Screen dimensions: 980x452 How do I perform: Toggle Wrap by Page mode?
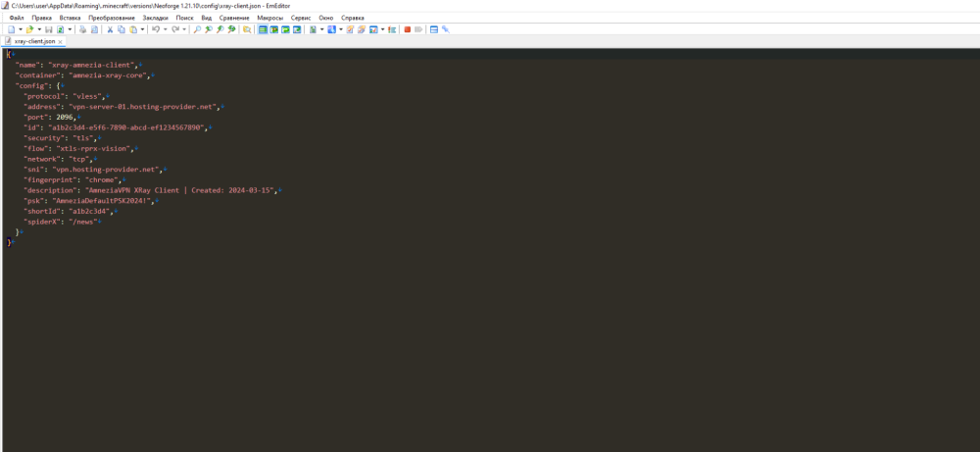click(x=297, y=29)
